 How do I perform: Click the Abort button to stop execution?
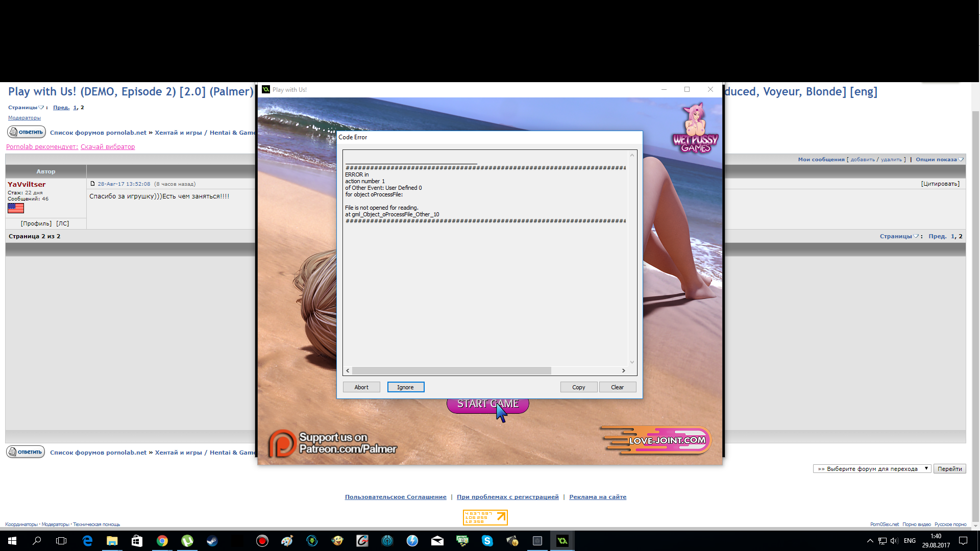tap(361, 387)
